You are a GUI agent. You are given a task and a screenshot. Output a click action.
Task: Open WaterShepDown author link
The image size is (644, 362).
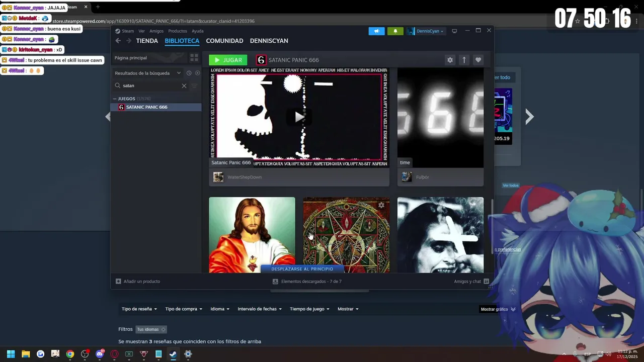245,177
